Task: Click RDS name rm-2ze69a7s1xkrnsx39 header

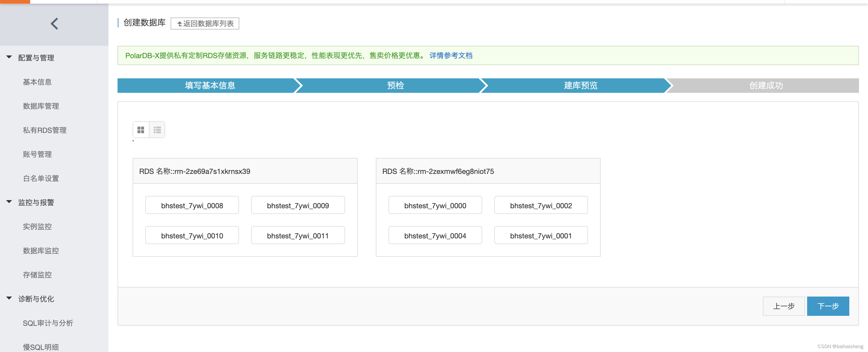Action: pyautogui.click(x=245, y=171)
